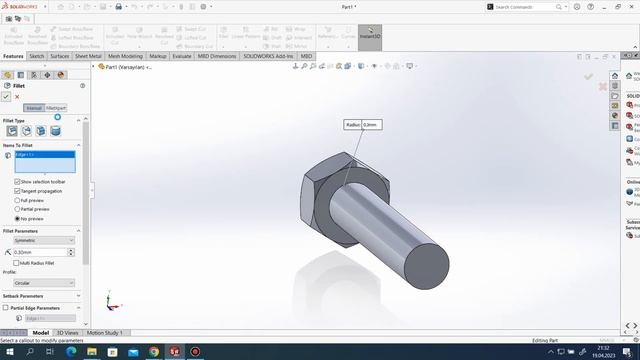
Task: Click PropertyManager vertical scrollbar
Action: 85,192
